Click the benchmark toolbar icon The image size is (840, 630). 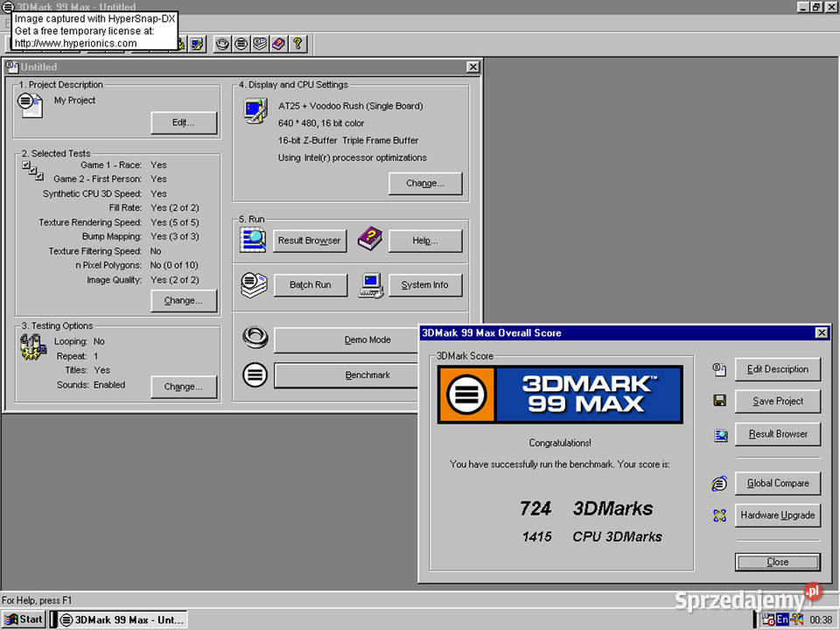point(241,44)
